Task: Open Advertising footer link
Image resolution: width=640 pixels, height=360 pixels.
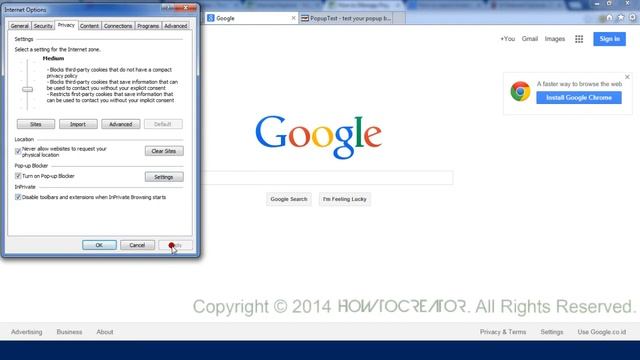Action: 27,332
